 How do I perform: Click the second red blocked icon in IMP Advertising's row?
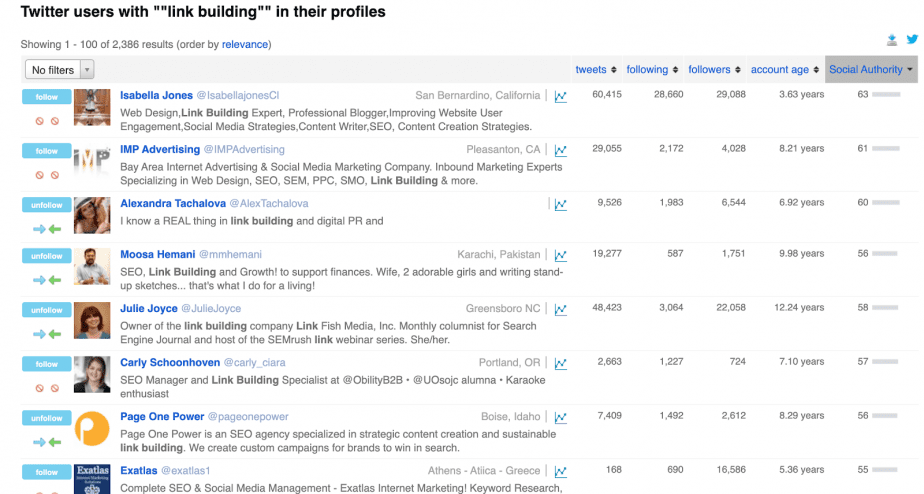55,175
